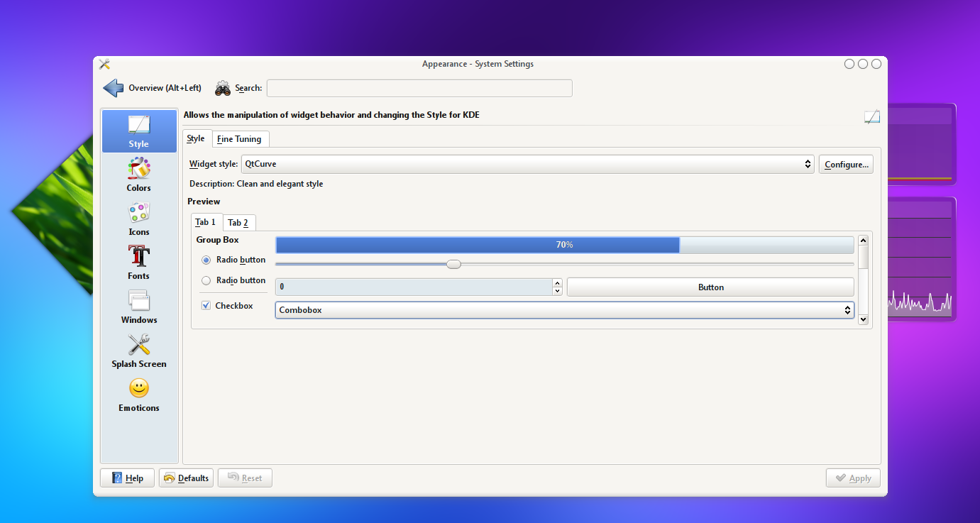This screenshot has height=523, width=980.
Task: Click the preview vertical scrollbar handle
Action: pyautogui.click(x=864, y=257)
